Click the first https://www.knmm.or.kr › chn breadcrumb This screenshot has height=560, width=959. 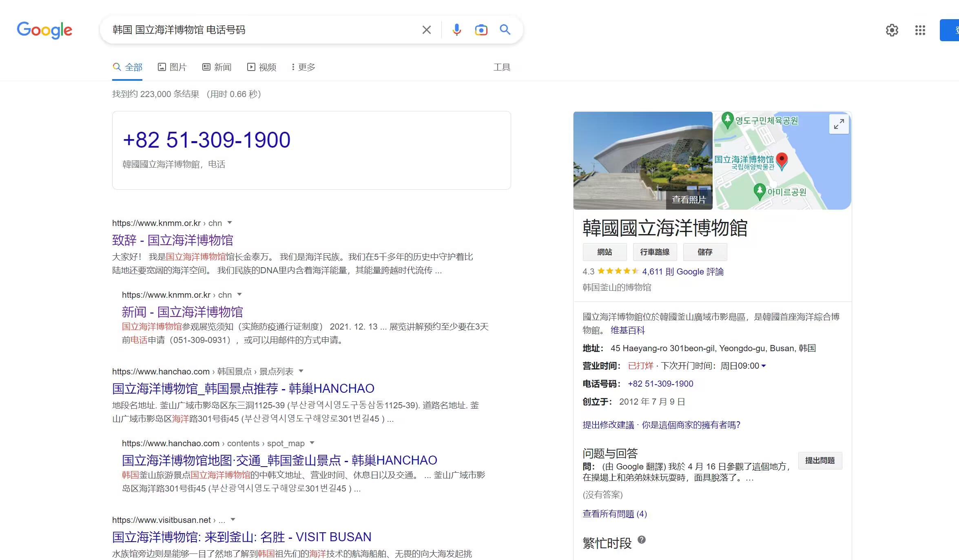click(x=167, y=223)
